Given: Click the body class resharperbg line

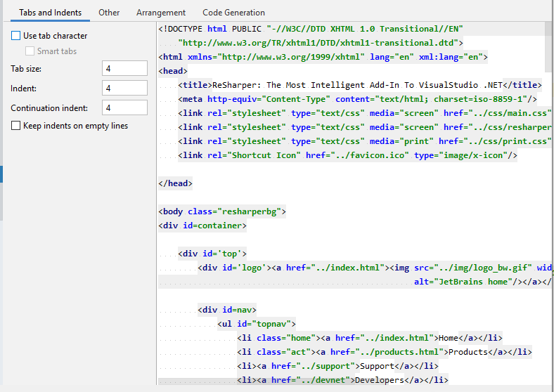Looking at the screenshot, I should (x=222, y=211).
